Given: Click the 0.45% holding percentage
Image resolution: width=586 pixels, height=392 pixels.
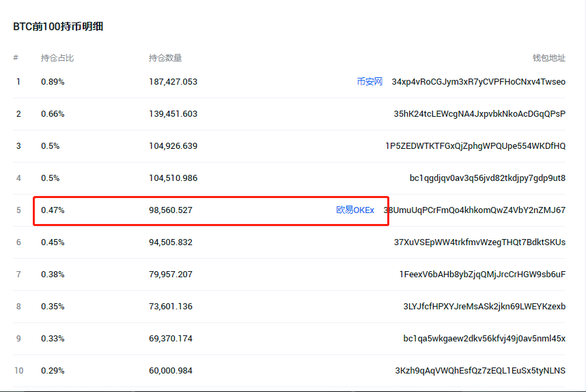Looking at the screenshot, I should click(53, 242).
